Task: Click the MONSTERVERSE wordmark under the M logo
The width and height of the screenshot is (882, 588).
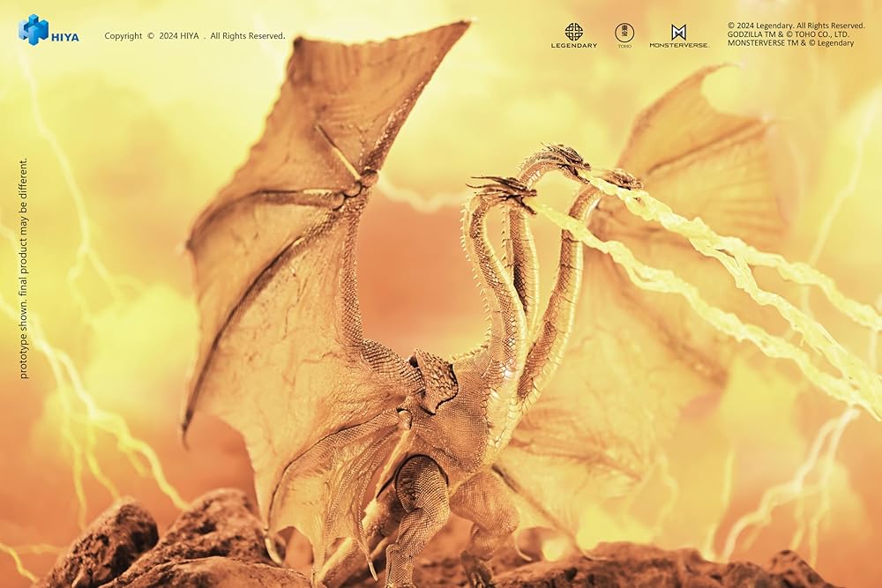Action: pos(678,45)
